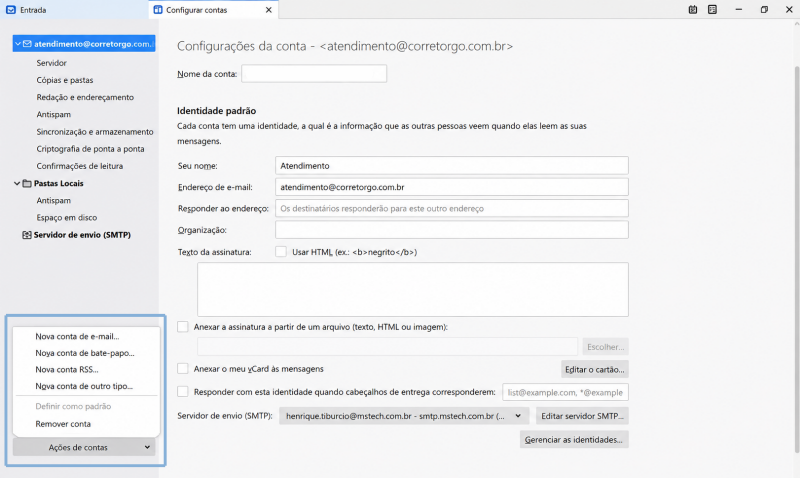Switch to the Entrada tab
800x478 pixels.
click(74, 10)
